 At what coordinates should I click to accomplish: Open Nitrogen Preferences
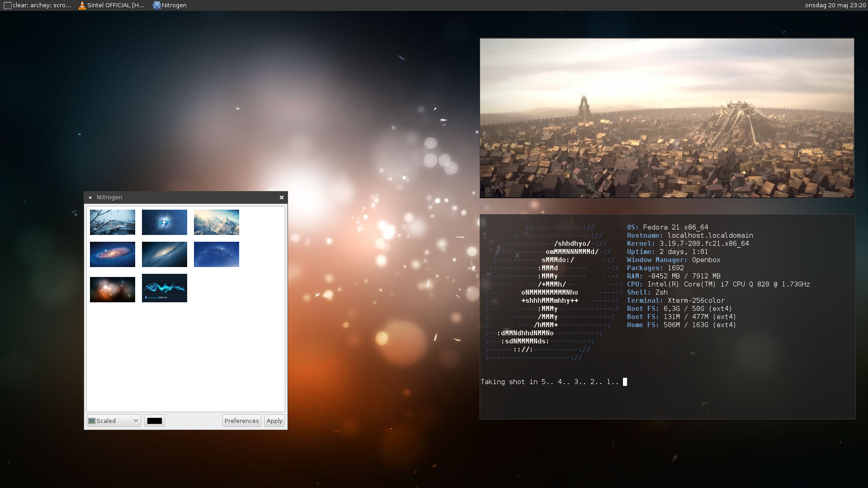tap(241, 421)
